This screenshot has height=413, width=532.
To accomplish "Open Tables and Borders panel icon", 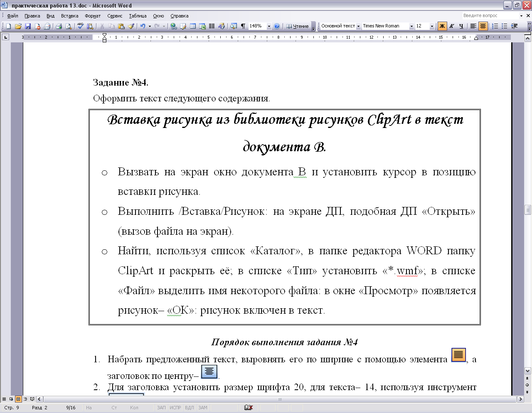I will click(x=183, y=26).
